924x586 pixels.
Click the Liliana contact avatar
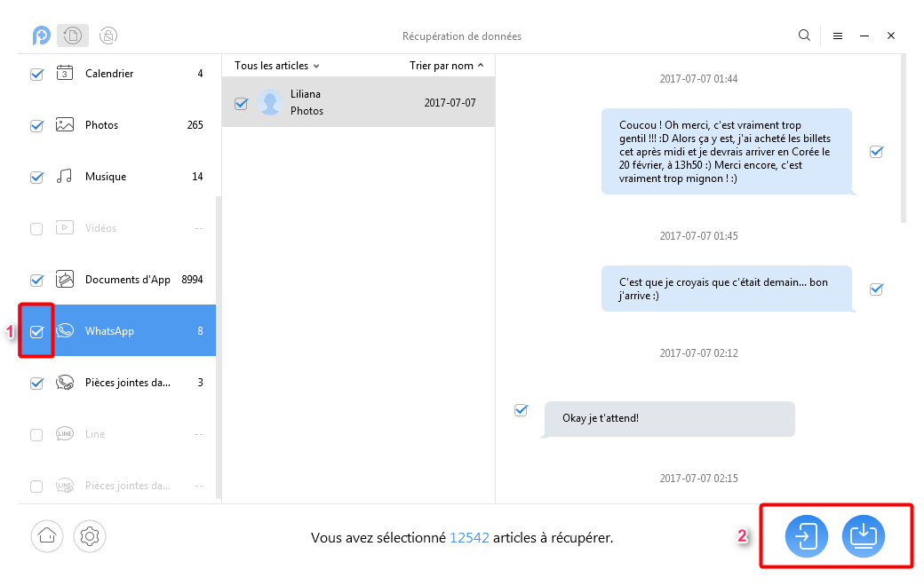(x=270, y=102)
